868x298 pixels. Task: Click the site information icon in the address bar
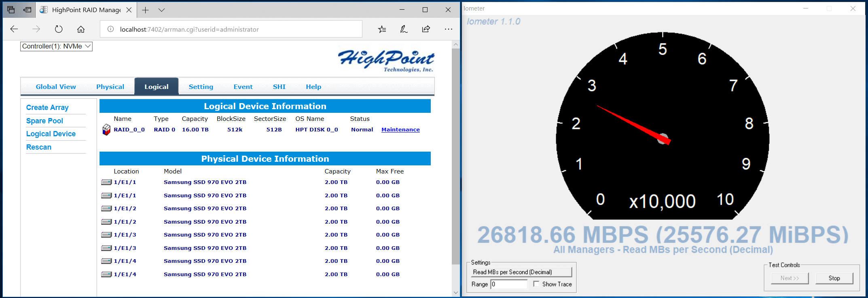[x=110, y=29]
